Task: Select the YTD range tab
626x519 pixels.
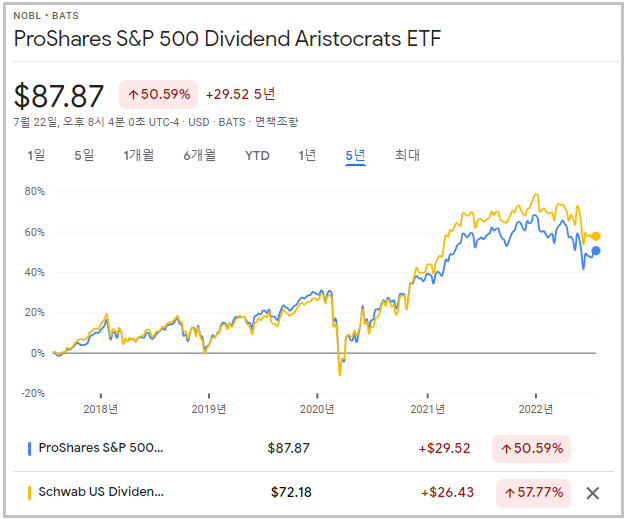Action: pos(258,155)
